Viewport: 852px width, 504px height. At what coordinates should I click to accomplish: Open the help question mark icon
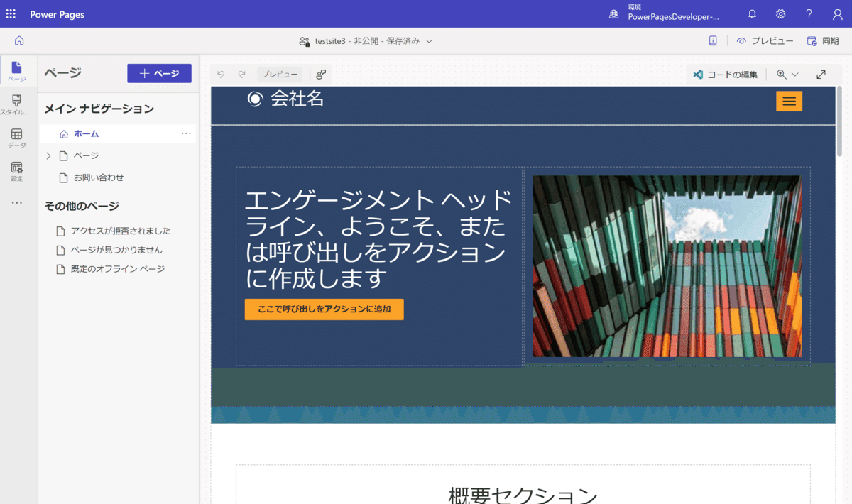(809, 14)
